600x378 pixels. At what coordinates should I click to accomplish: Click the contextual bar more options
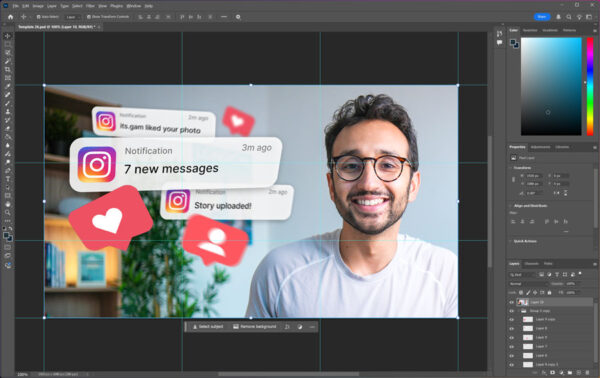pyautogui.click(x=312, y=327)
